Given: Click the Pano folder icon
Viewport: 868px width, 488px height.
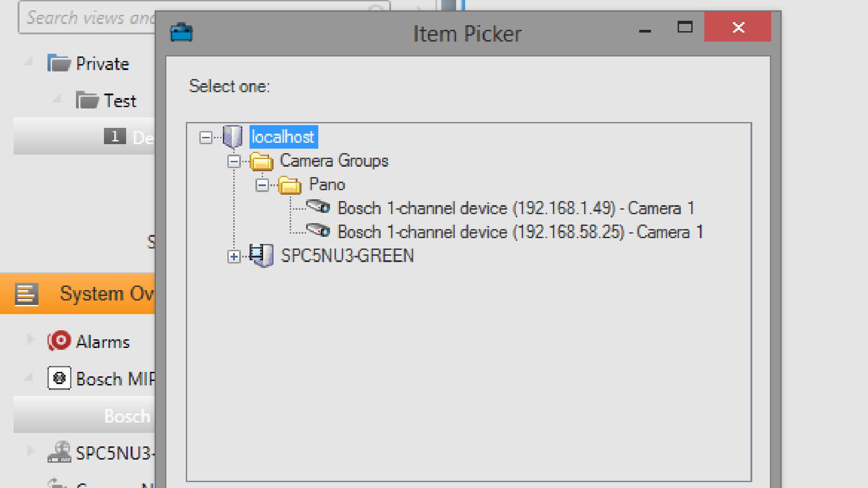Looking at the screenshot, I should pos(290,185).
